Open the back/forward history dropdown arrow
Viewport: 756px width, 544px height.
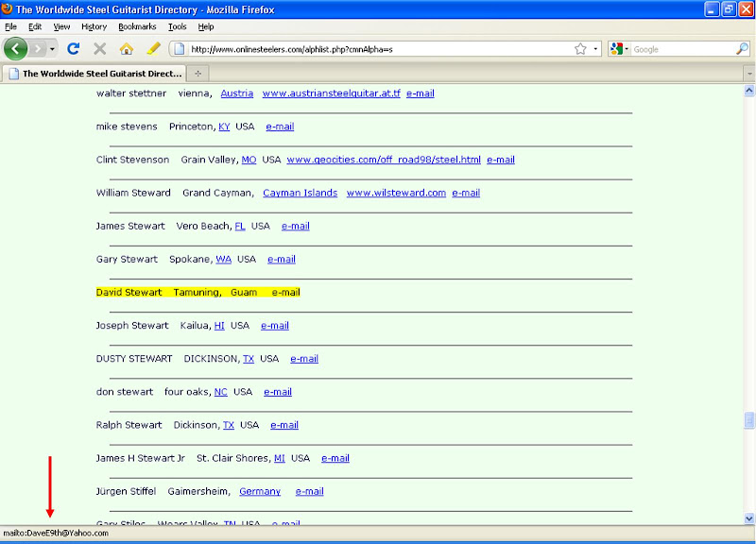52,49
